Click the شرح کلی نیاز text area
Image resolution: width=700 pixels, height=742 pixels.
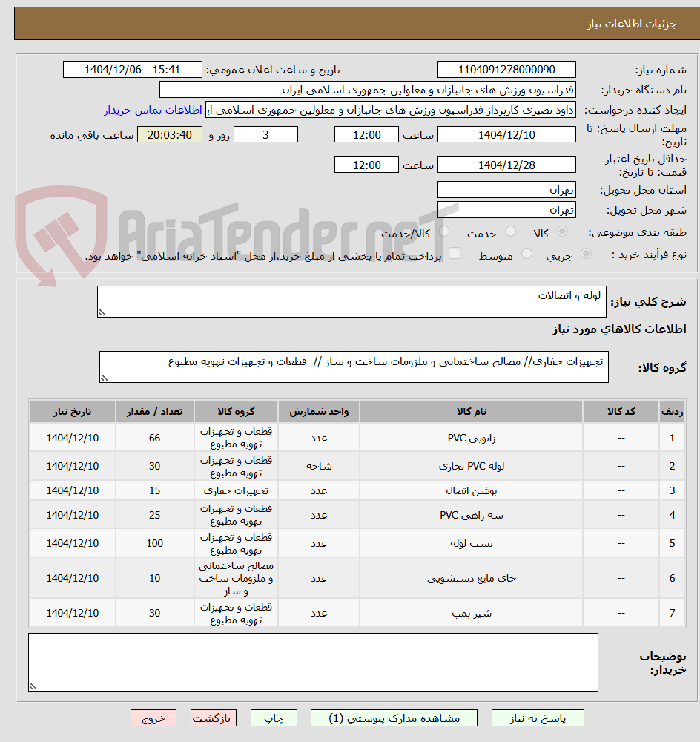coord(351,301)
